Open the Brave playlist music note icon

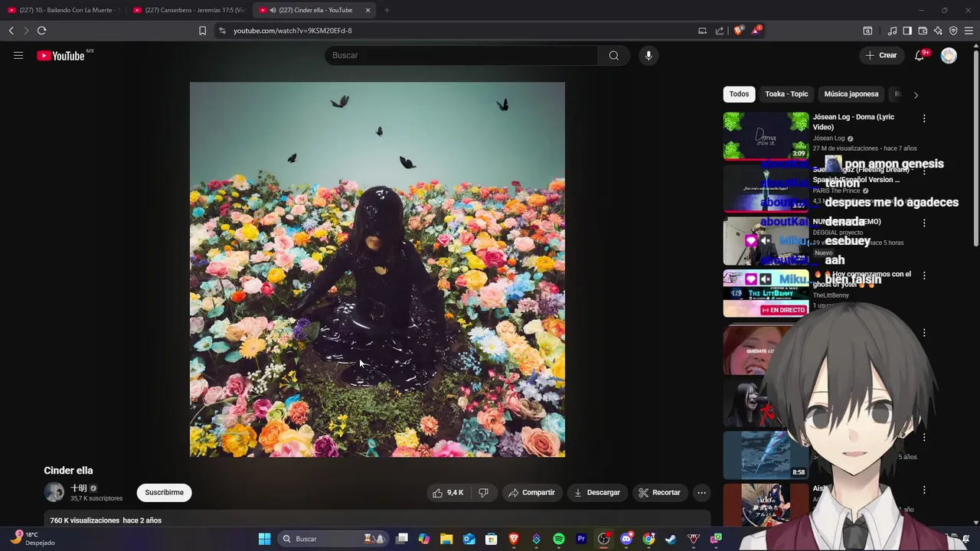click(892, 31)
